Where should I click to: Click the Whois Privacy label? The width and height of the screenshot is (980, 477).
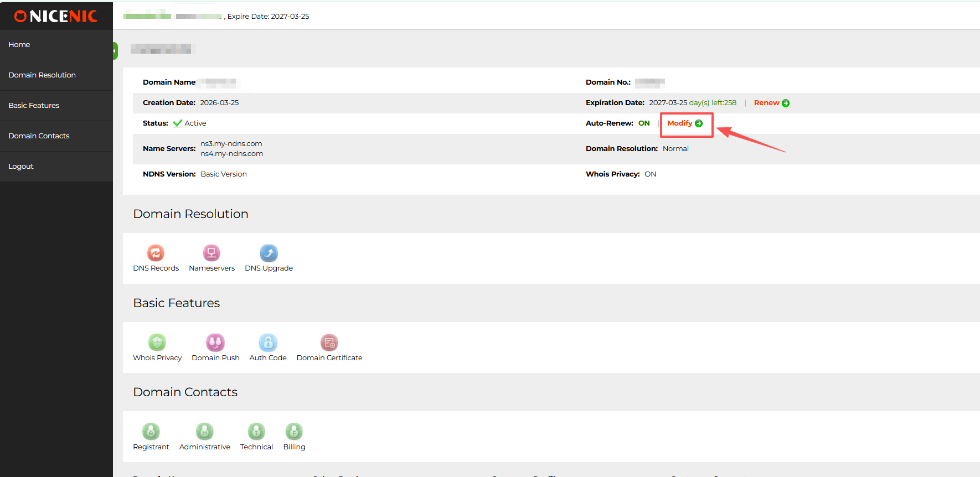pyautogui.click(x=157, y=358)
